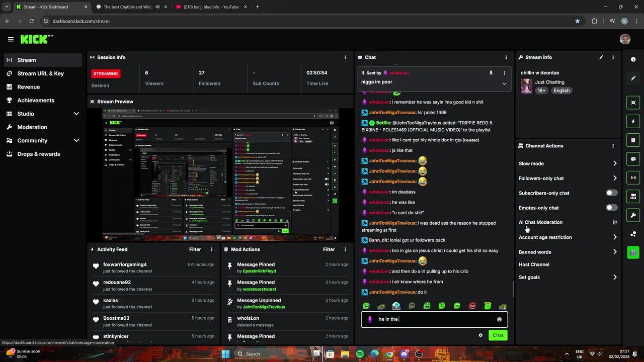
Task: Click the lightning bolt quick action icon
Action: pyautogui.click(x=633, y=121)
